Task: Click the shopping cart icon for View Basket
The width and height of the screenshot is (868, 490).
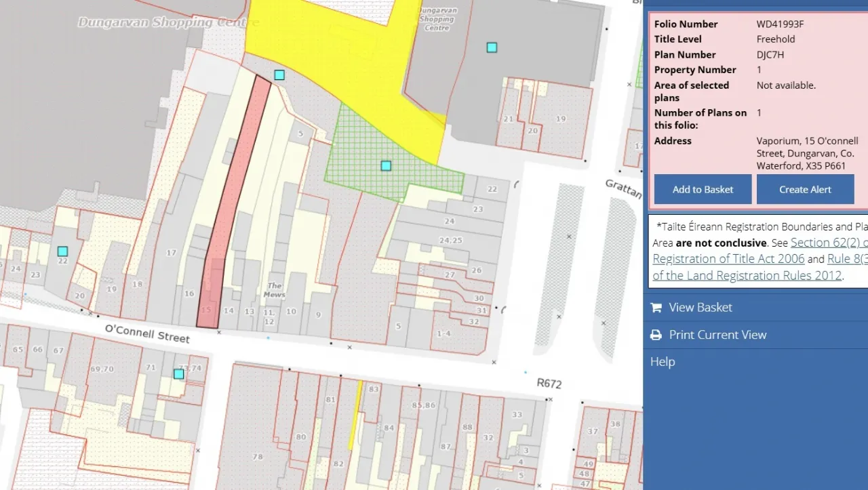Action: (656, 308)
